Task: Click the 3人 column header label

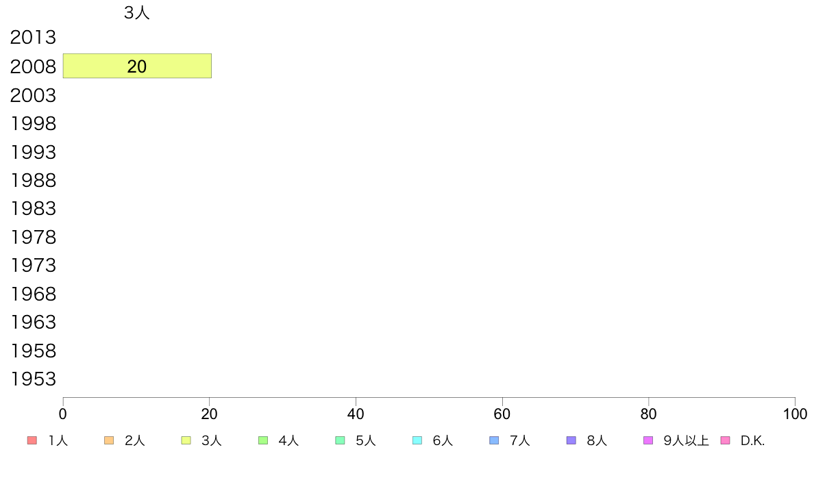Action: 137,13
